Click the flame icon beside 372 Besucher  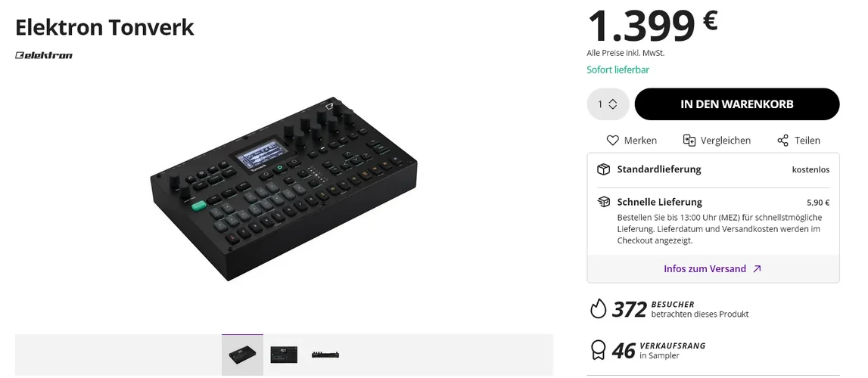click(598, 308)
